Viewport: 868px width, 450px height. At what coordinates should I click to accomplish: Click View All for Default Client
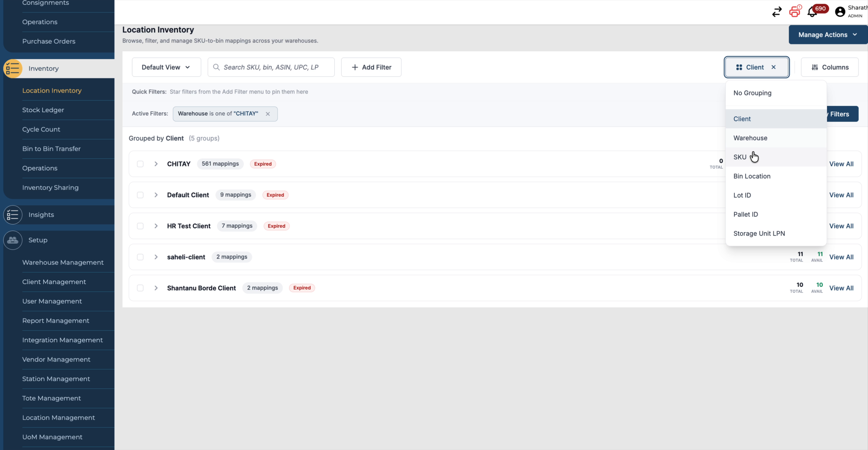click(x=841, y=195)
